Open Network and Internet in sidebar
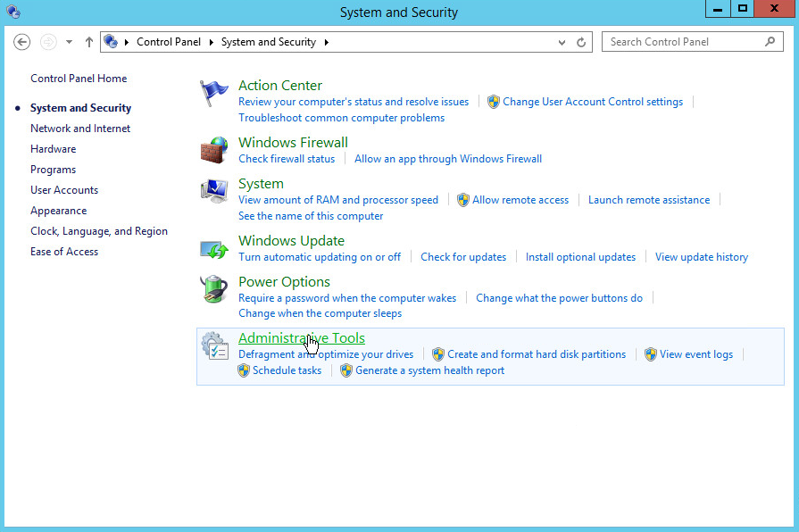This screenshot has height=532, width=799. coord(80,129)
